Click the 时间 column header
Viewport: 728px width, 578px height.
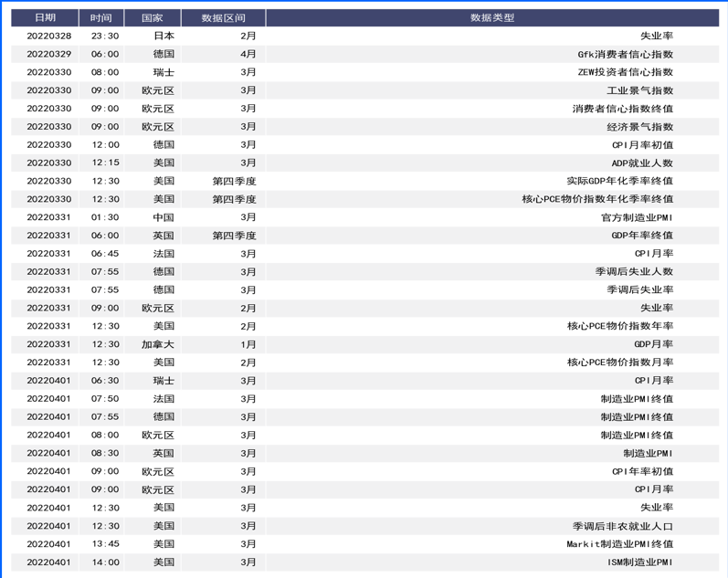click(101, 17)
